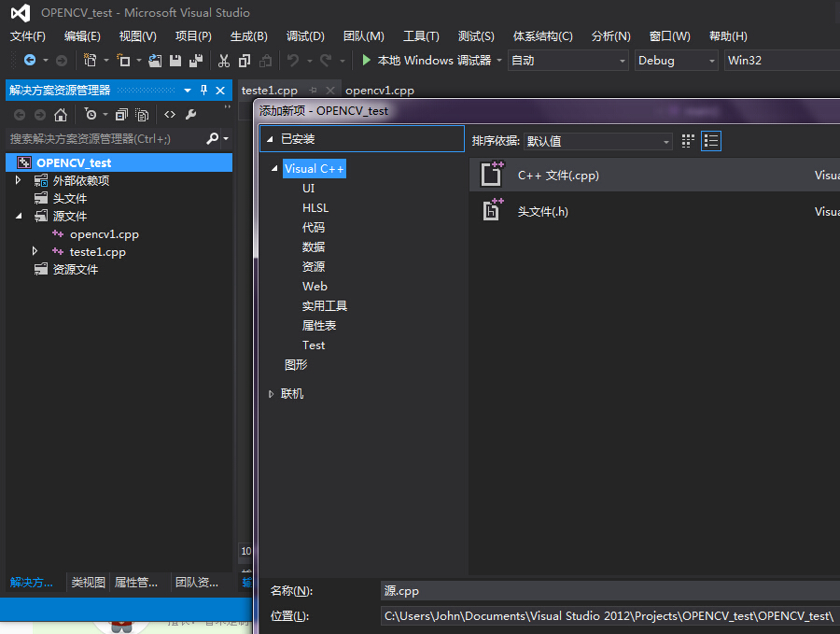Click pending changes filter clock icon
Image resolution: width=840 pixels, height=634 pixels.
pyautogui.click(x=91, y=114)
